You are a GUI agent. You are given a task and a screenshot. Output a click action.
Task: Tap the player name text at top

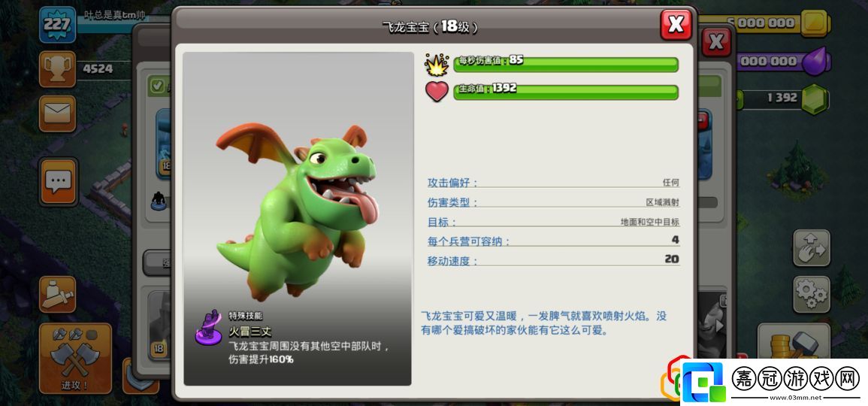tap(115, 15)
